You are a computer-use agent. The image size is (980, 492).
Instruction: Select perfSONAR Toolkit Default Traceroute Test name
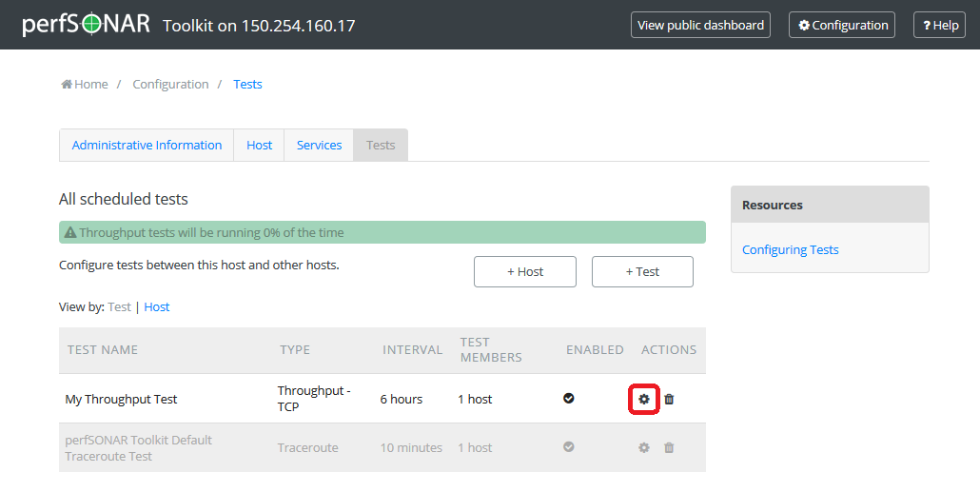138,447
